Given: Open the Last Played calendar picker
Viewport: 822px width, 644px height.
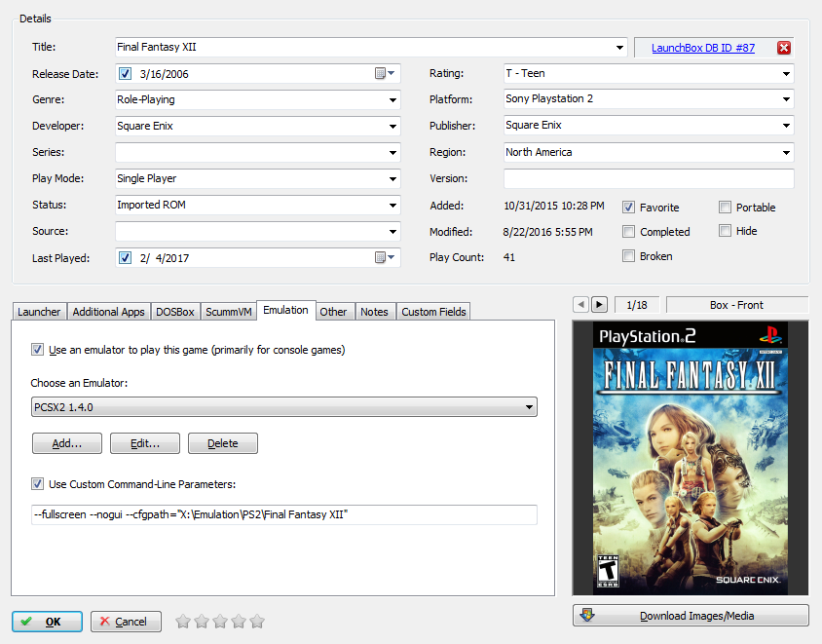Looking at the screenshot, I should point(386,257).
